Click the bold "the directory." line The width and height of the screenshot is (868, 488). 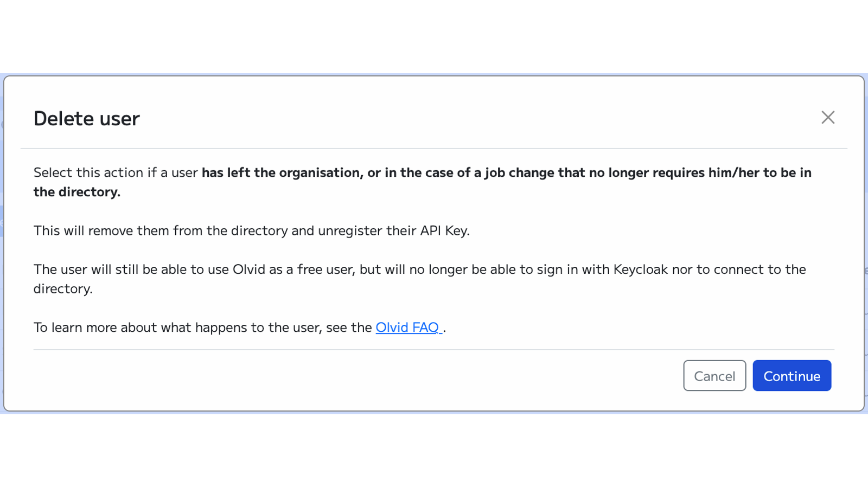(77, 192)
